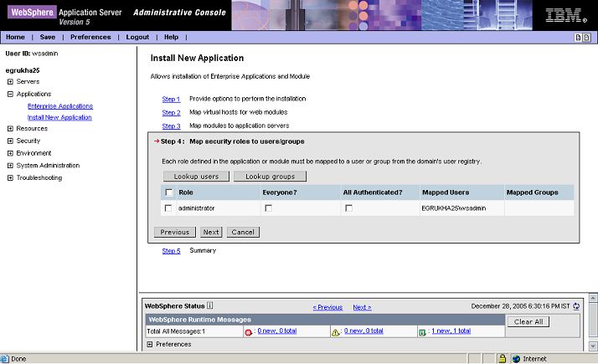The width and height of the screenshot is (598, 364).
Task: Open the '1 new, 1 total' messages link
Action: [x=451, y=331]
